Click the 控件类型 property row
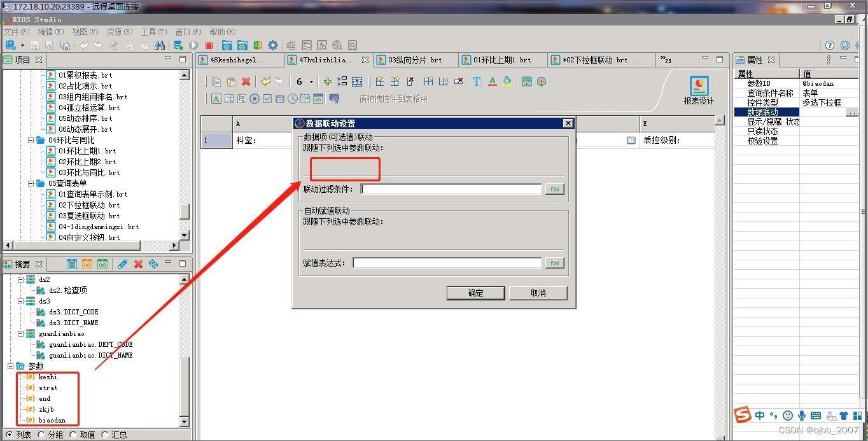The image size is (868, 441). 797,102
